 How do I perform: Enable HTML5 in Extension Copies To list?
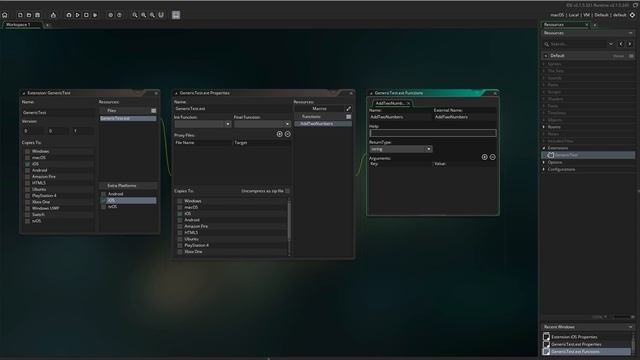[28, 183]
